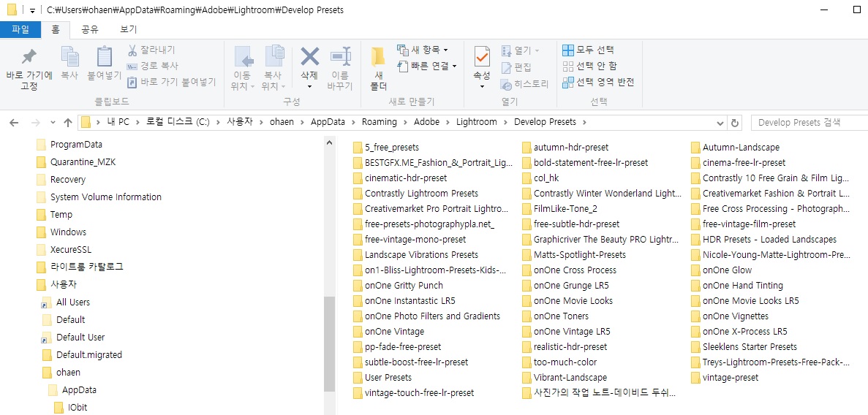868x415 pixels.
Task: Switch to the Share (공유) tab
Action: (x=90, y=29)
